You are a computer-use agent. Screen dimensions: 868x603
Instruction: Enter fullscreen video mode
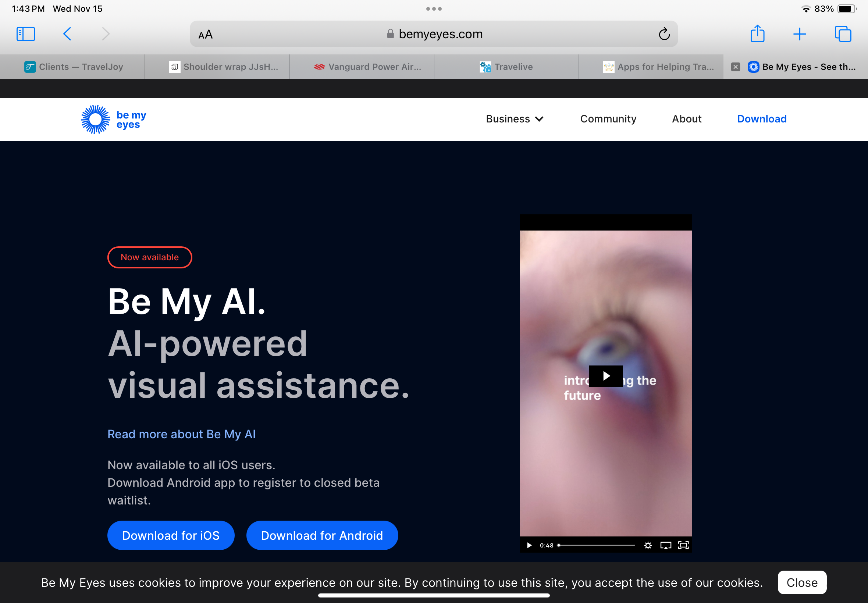(x=683, y=545)
